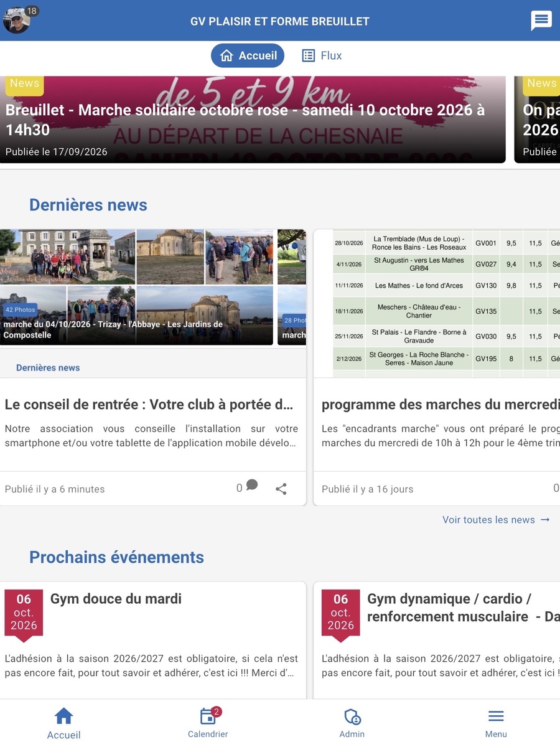Click Voir toutes les news link
This screenshot has height=747, width=560.
pyautogui.click(x=496, y=520)
